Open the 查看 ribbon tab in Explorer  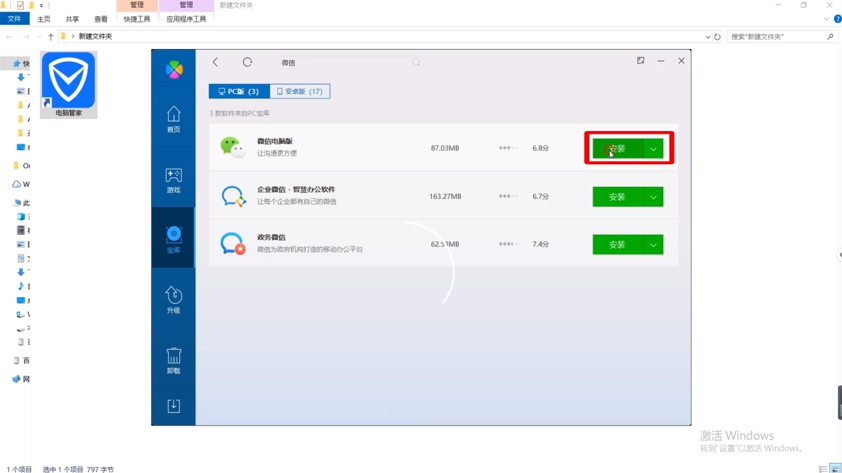[100, 19]
